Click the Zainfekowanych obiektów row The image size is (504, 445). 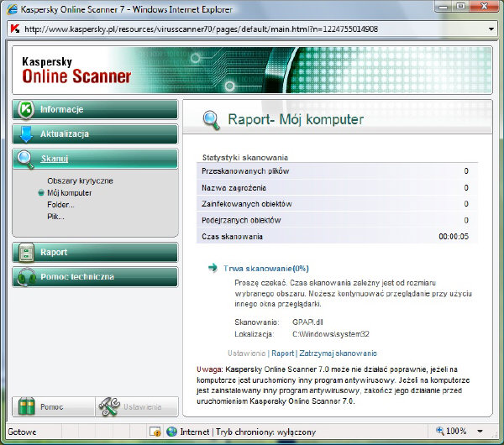tap(337, 204)
